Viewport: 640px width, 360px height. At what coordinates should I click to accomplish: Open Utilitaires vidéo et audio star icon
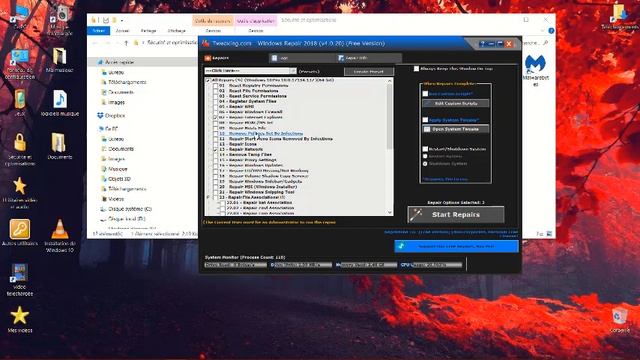tap(20, 193)
